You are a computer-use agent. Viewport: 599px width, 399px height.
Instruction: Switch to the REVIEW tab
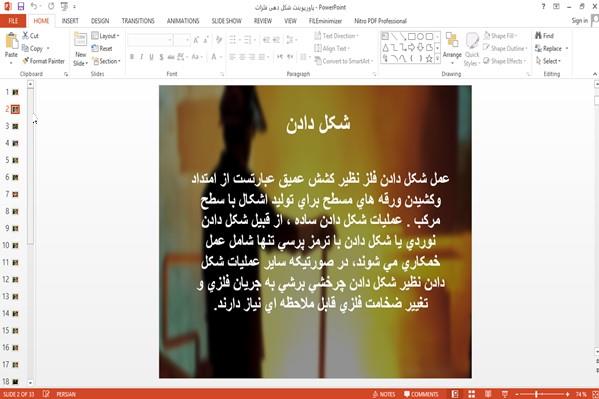[x=263, y=21]
